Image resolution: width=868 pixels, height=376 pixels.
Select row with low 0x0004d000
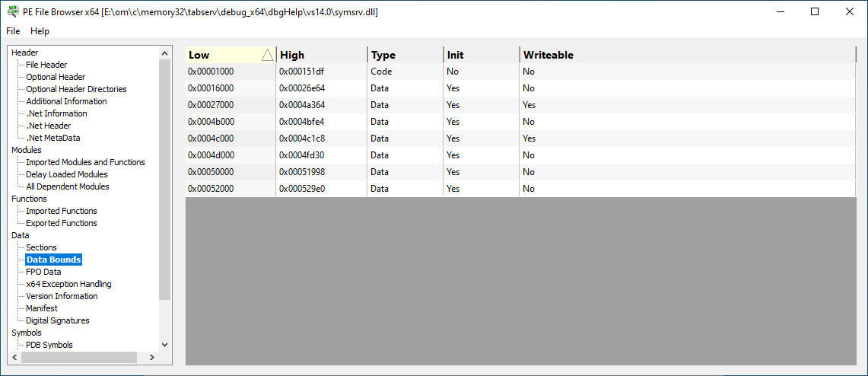coord(521,155)
